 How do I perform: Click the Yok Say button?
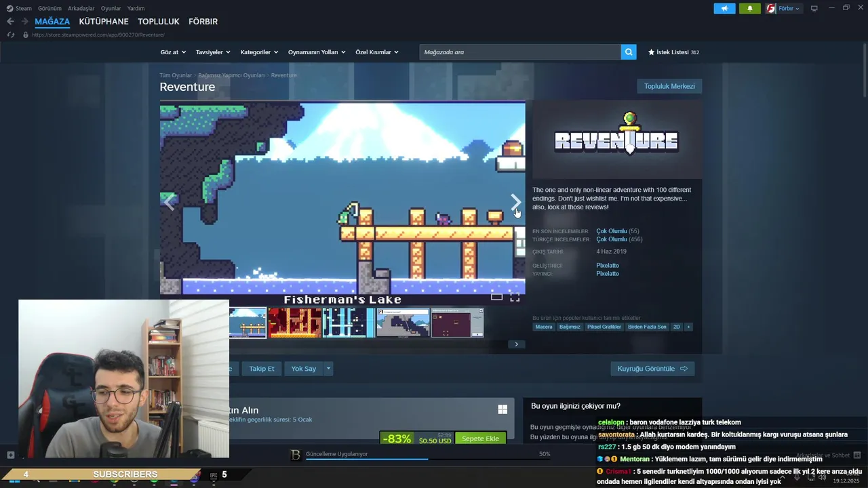click(x=304, y=369)
